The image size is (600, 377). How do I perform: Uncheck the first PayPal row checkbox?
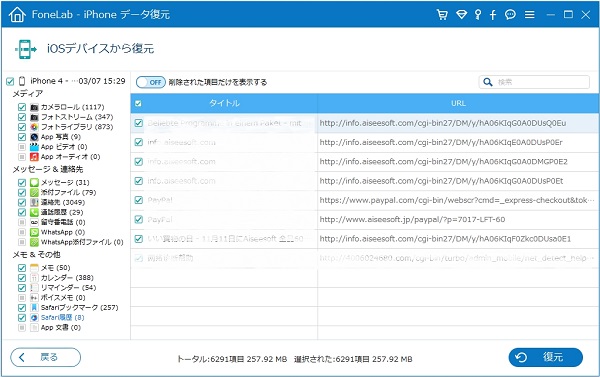pos(139,200)
